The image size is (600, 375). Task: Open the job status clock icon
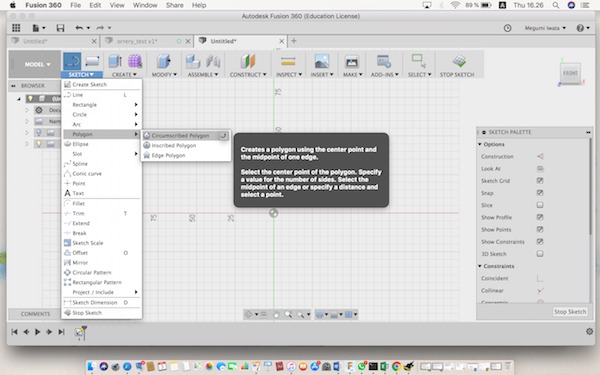(x=507, y=28)
